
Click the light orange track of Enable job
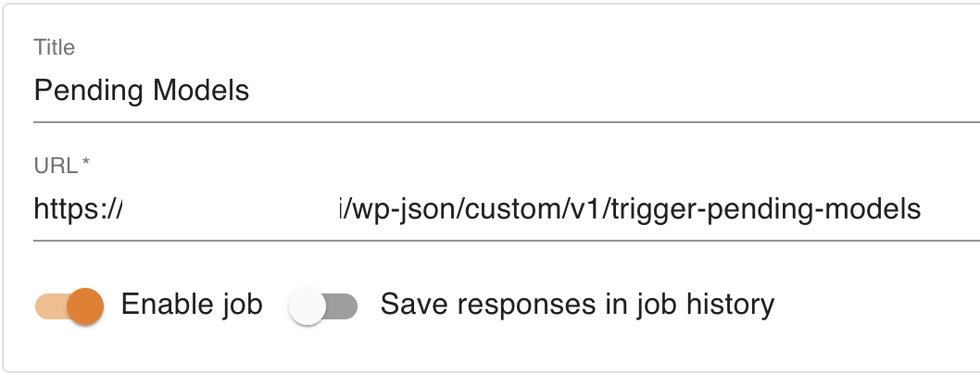click(46, 305)
